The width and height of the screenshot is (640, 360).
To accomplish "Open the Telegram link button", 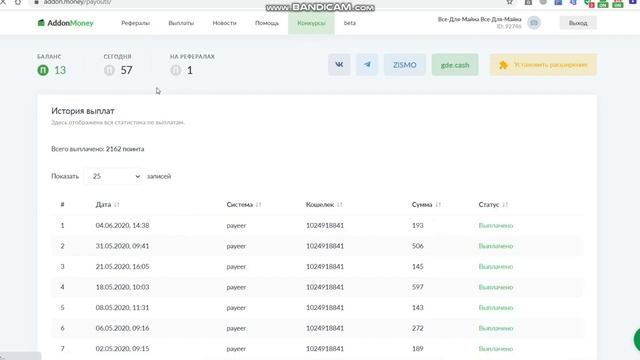I will (x=367, y=64).
